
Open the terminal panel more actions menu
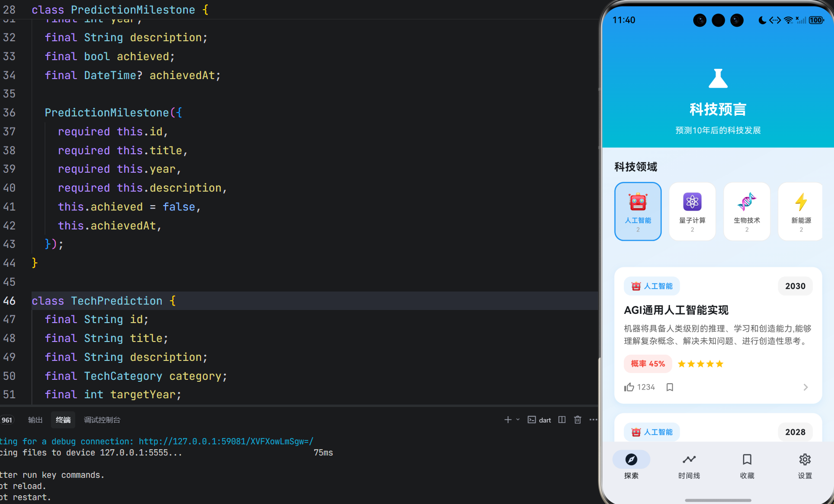(593, 420)
